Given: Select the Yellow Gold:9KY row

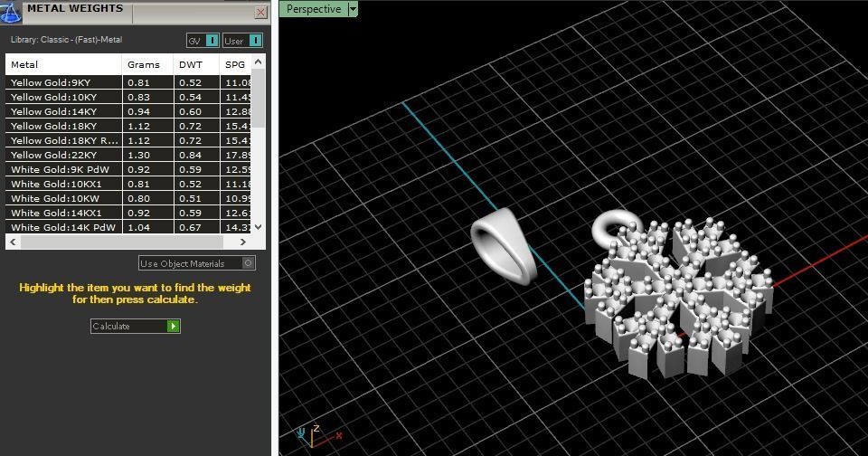Looking at the screenshot, I should 128,82.
